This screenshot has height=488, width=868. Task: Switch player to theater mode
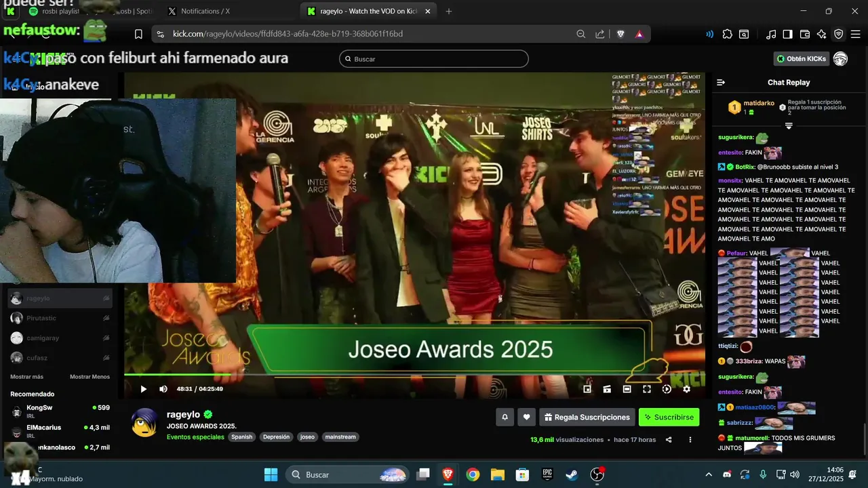point(627,389)
